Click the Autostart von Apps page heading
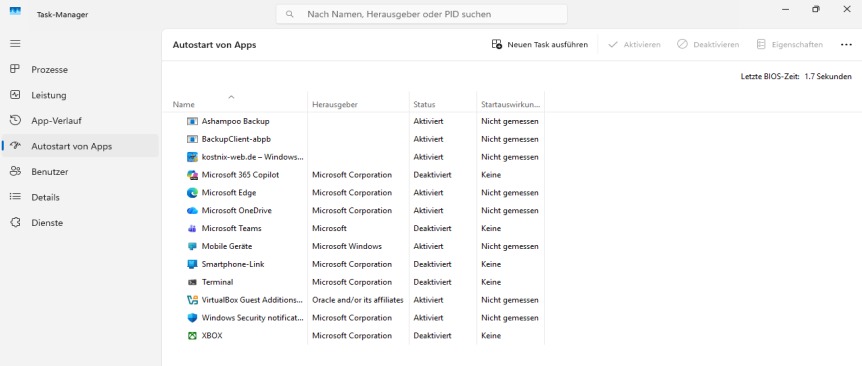The image size is (862, 366). pyautogui.click(x=214, y=45)
